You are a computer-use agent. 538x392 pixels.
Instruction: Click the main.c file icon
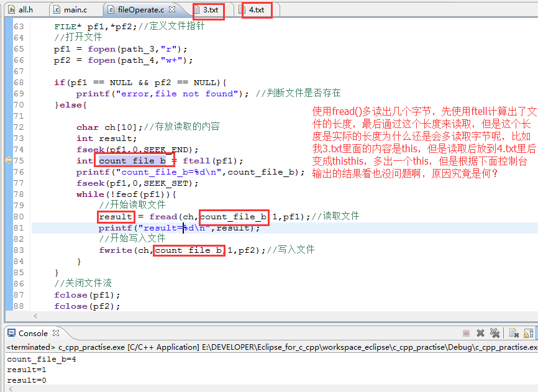tap(57, 9)
